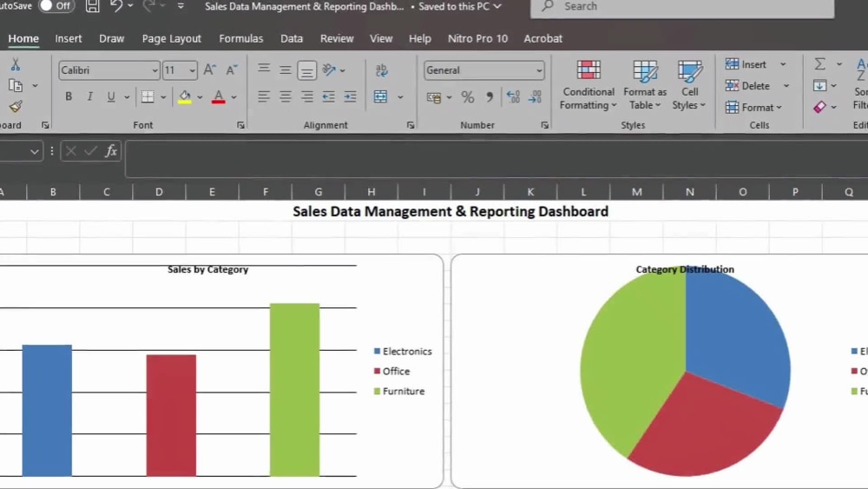
Task: Apply the red font color
Action: [219, 97]
